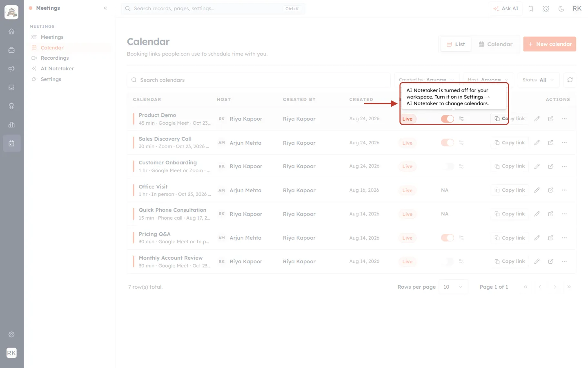Open the megaphone campaigns icon in left rail
588x368 pixels.
11,69
